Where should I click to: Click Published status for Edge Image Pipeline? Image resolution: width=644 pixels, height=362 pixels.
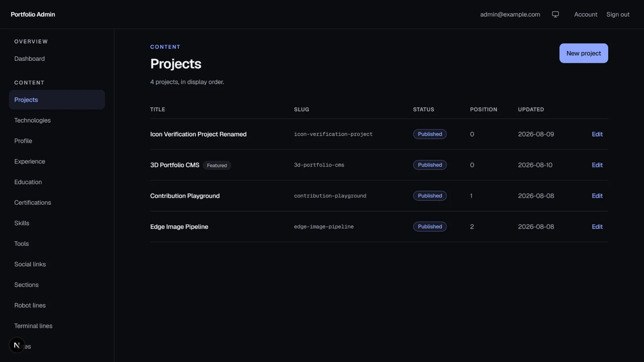click(x=430, y=226)
